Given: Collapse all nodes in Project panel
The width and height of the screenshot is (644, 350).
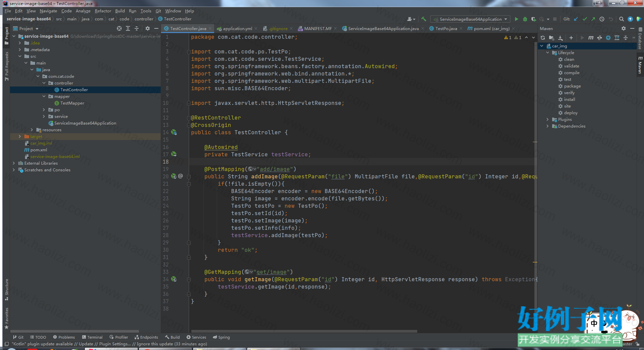Looking at the screenshot, I should click(137, 28).
